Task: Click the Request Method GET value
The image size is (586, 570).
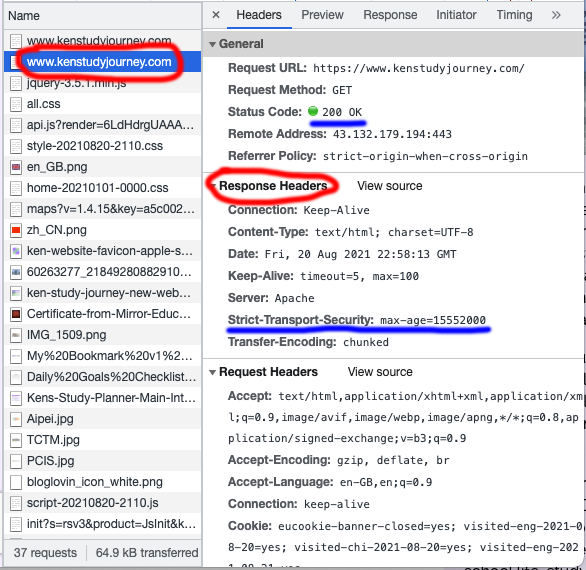Action: click(342, 90)
